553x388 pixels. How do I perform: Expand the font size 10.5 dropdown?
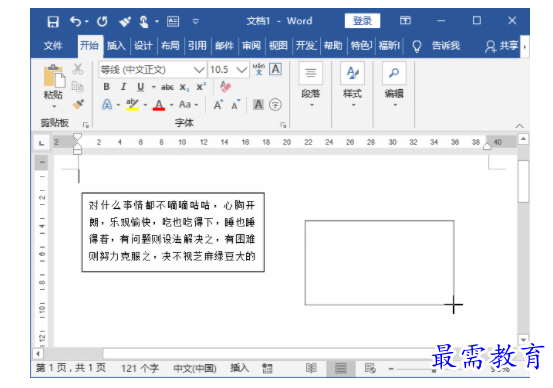tap(242, 70)
